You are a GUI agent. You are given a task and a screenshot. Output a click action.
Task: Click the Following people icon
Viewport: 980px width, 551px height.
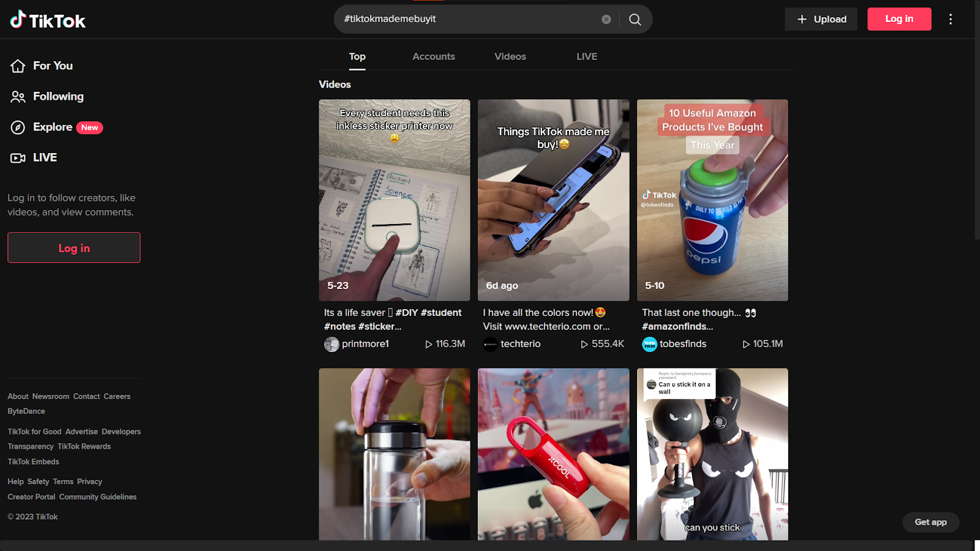18,97
